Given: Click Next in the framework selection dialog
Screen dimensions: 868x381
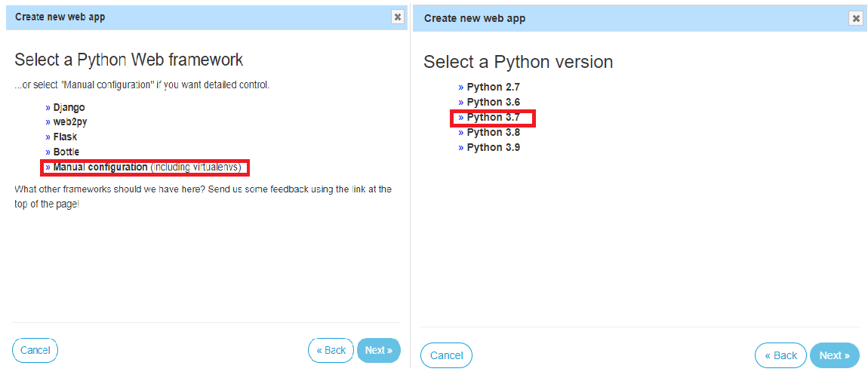Looking at the screenshot, I should [379, 350].
